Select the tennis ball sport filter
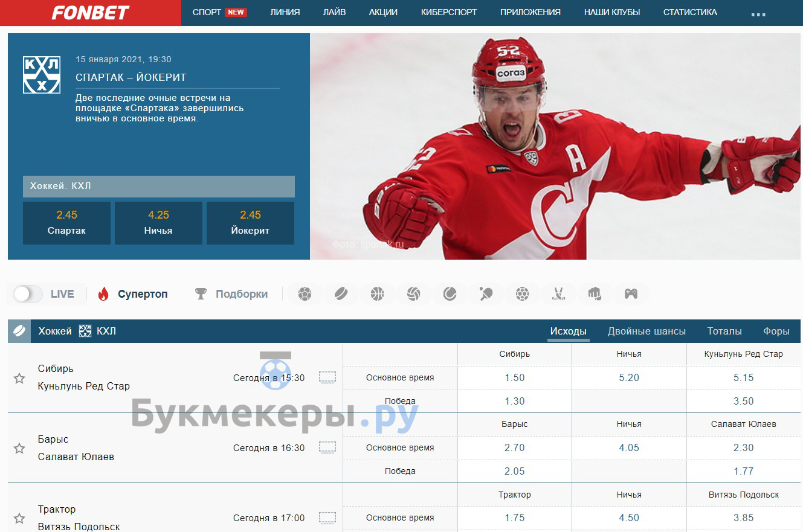Image resolution: width=803 pixels, height=532 pixels. (x=450, y=294)
